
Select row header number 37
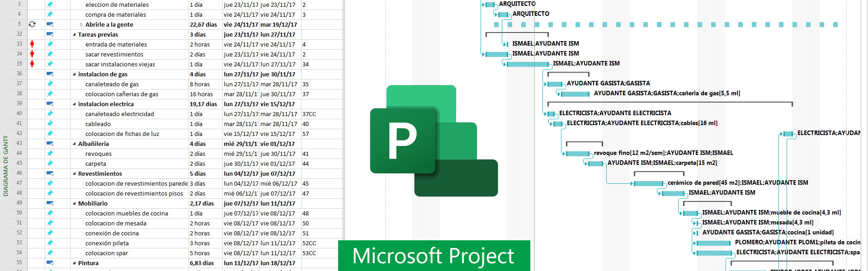pyautogui.click(x=19, y=84)
